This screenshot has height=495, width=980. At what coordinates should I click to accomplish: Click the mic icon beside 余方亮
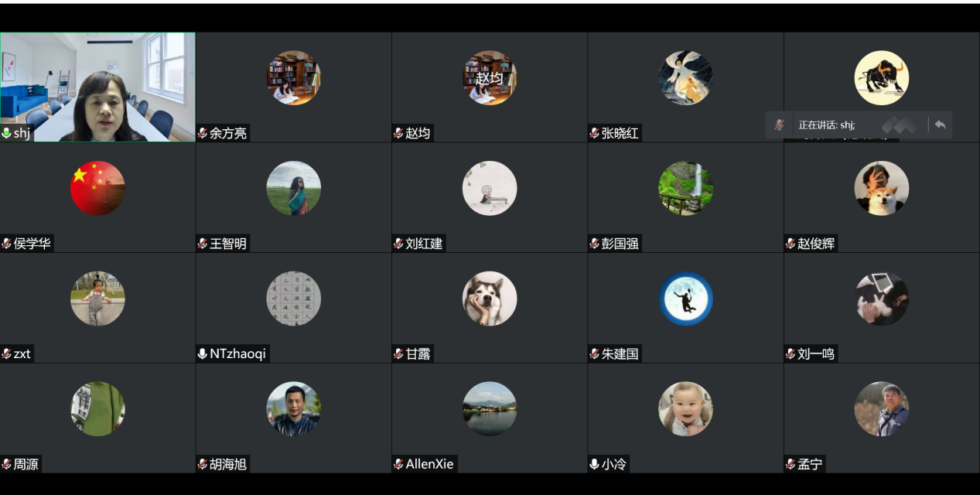203,134
